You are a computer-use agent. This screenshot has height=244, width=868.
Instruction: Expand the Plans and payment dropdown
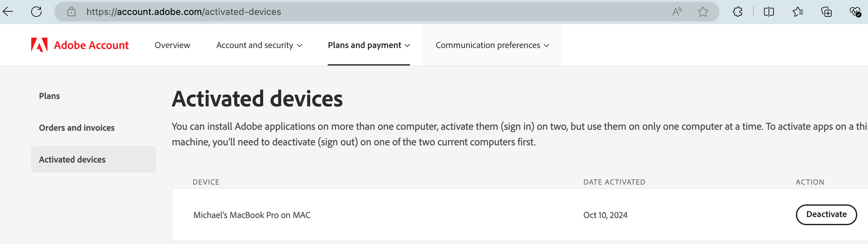(x=369, y=45)
